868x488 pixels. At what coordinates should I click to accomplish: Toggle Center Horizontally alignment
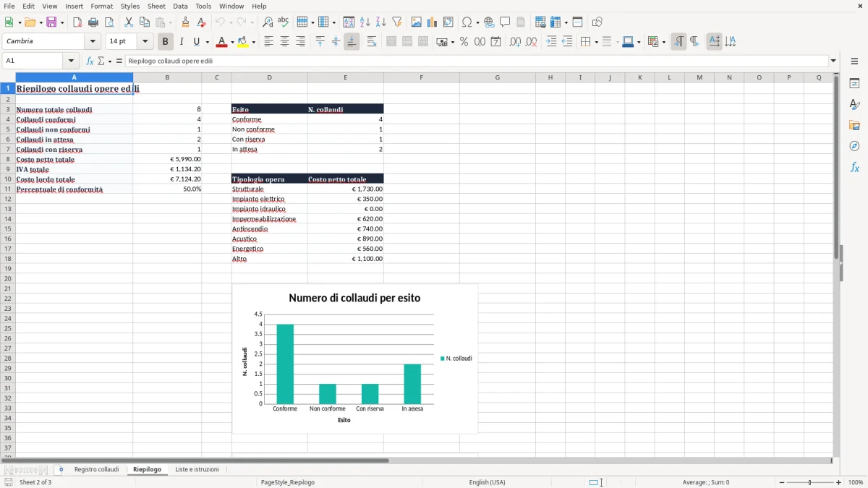[284, 42]
